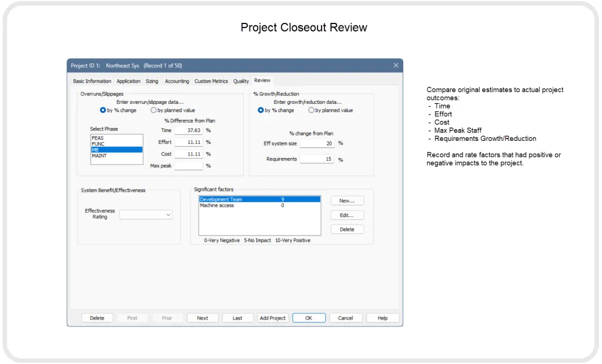This screenshot has width=602, height=364.
Task: Click the Requirements percent field
Action: pos(317,159)
